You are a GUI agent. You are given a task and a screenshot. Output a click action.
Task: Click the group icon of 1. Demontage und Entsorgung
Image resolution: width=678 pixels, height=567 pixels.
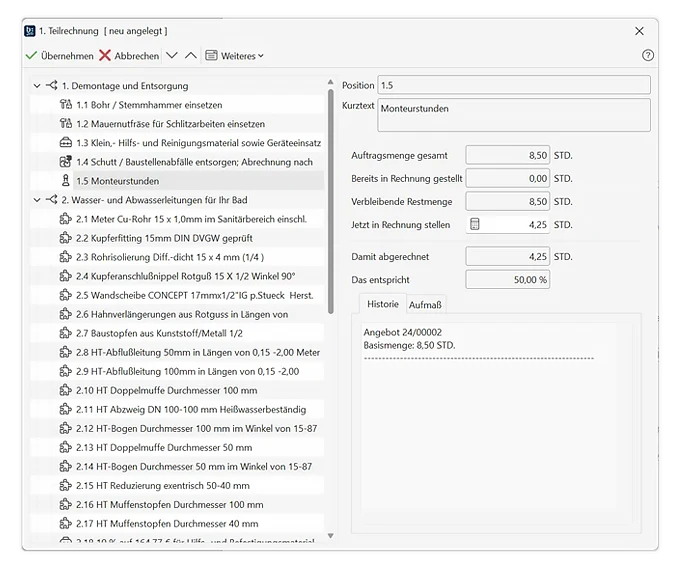tap(51, 85)
